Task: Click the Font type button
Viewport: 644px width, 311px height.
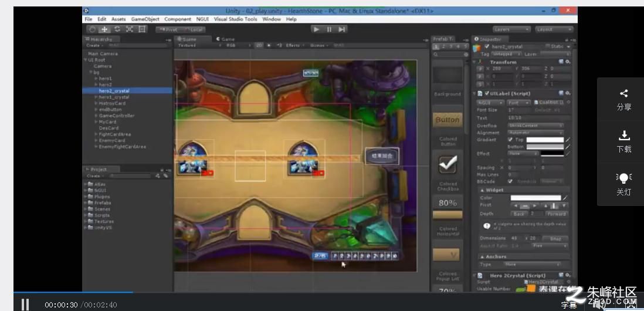Action: 518,102
